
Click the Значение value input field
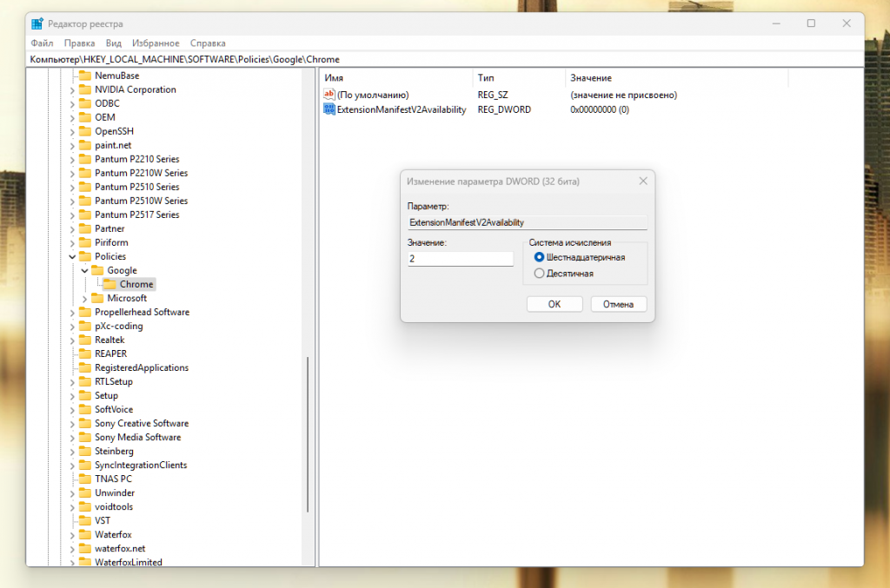click(461, 259)
